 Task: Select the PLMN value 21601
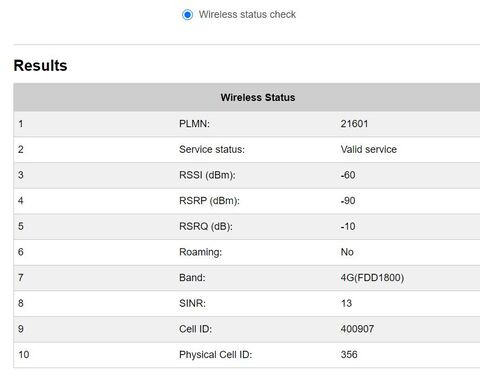click(354, 124)
